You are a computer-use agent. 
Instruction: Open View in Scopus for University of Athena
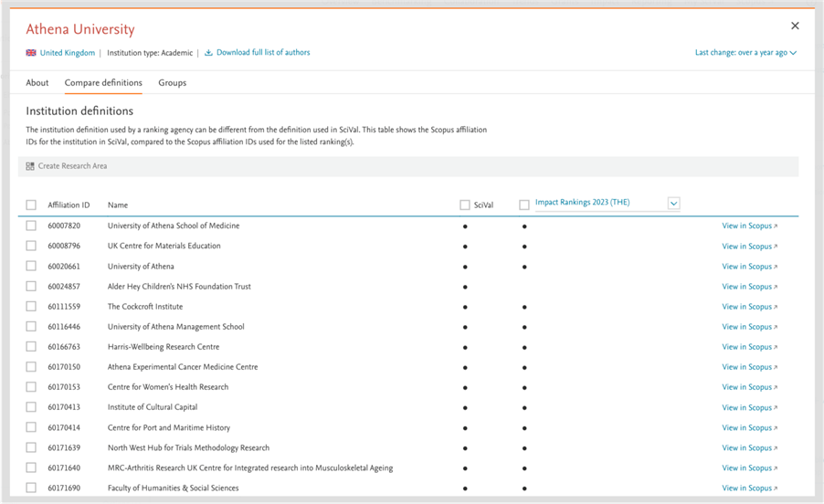(x=749, y=267)
